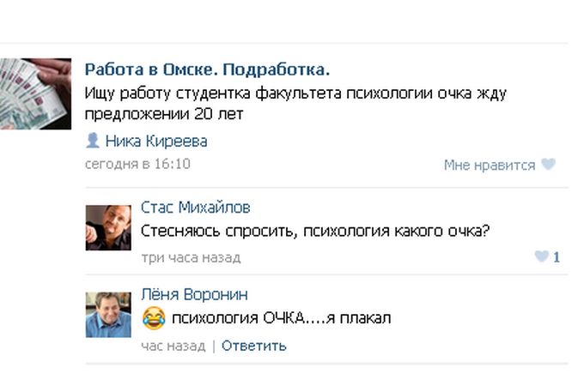
Task: Click the post timestamp "сегодня в 16:10"
Action: tap(137, 164)
